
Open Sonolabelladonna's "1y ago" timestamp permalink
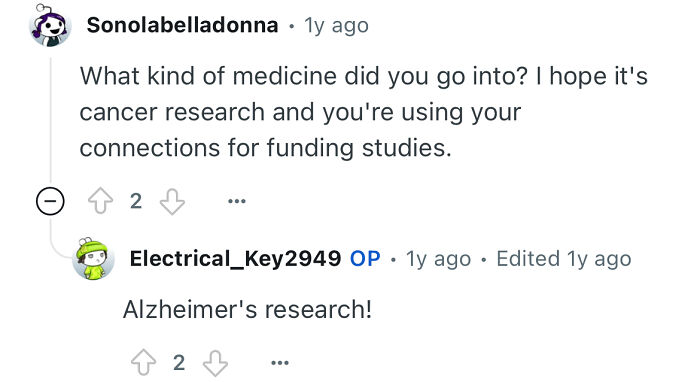337,26
